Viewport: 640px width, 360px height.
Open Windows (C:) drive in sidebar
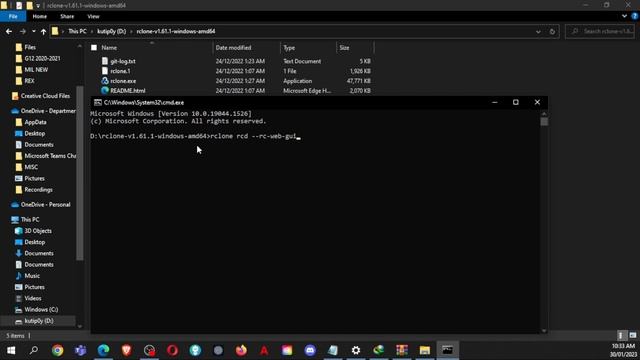tap(41, 310)
